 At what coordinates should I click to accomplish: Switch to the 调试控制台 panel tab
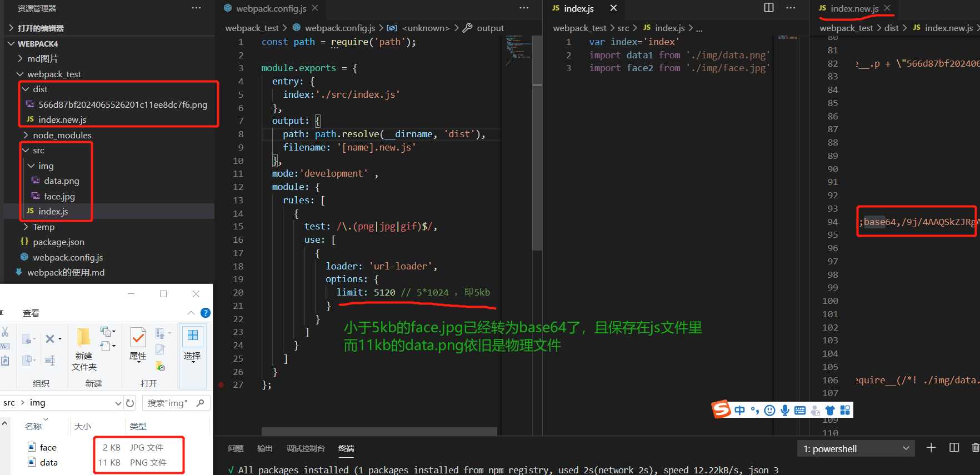coord(306,448)
